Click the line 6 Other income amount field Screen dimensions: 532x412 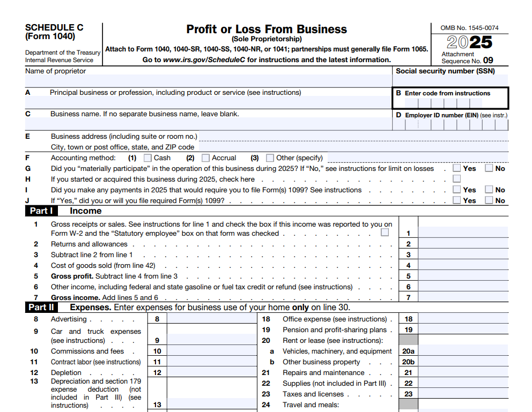pyautogui.click(x=463, y=286)
